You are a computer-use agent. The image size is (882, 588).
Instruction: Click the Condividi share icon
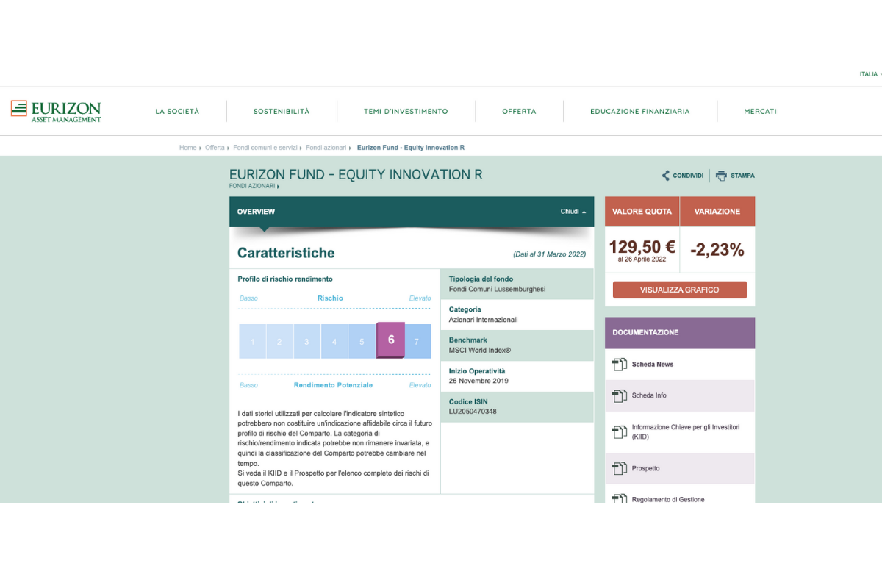[666, 176]
